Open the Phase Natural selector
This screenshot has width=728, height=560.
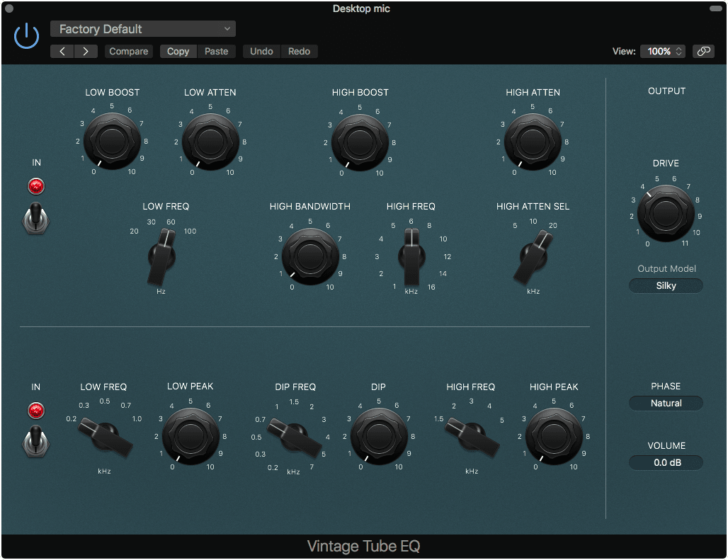(x=666, y=403)
